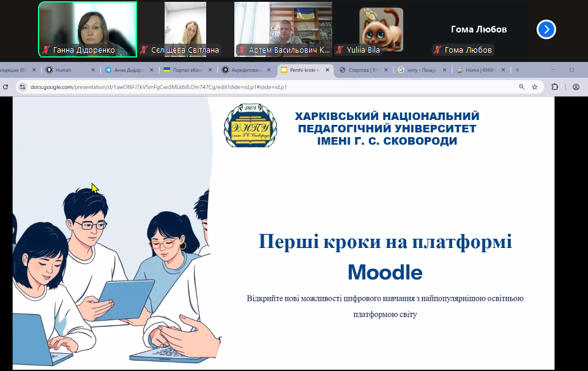Click the word Moodle on the slide

click(385, 272)
